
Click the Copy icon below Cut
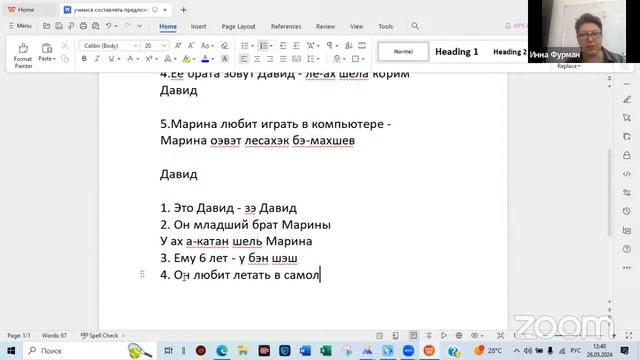pos(65,59)
